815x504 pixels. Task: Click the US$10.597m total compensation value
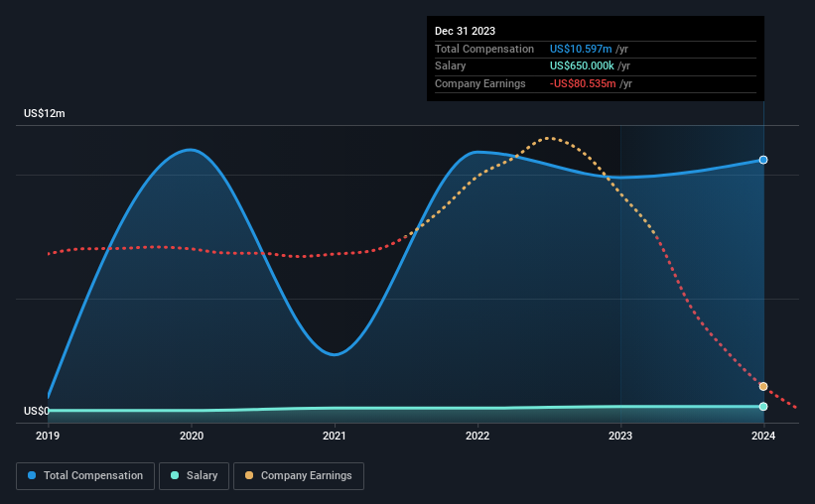pos(581,49)
